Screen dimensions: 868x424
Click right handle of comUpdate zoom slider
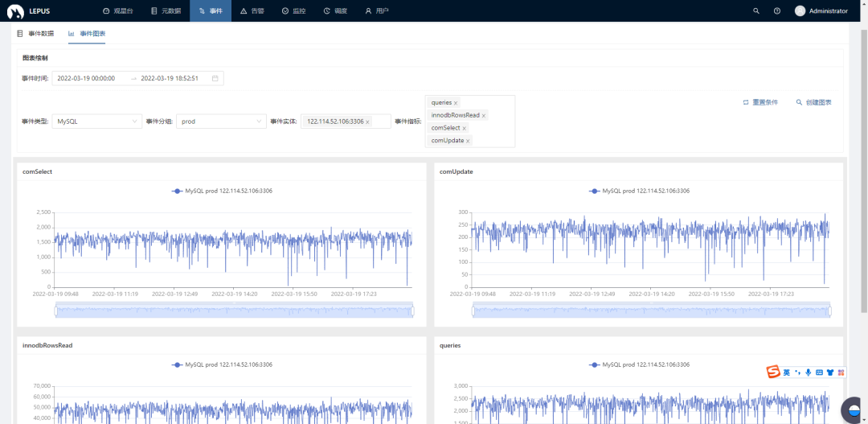[x=829, y=311]
